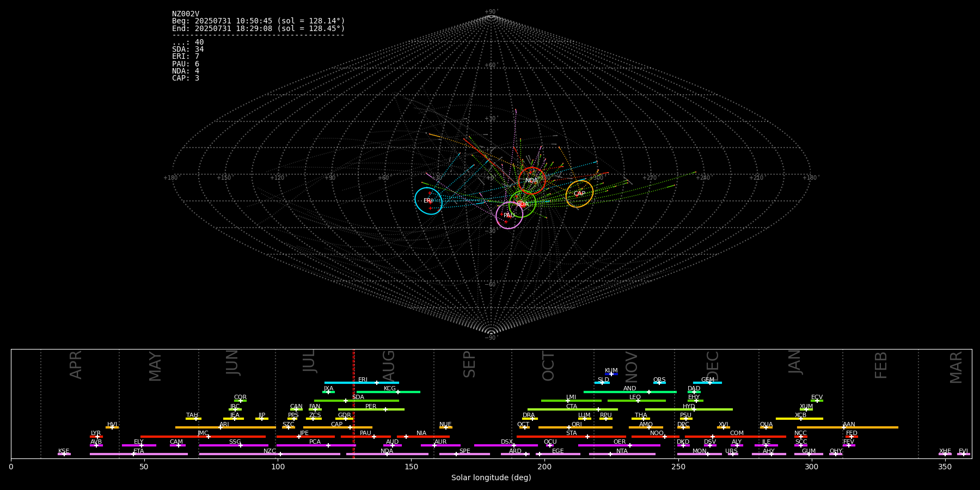Click the JUL month label on timeline
This screenshot has height=490, width=980.
click(x=309, y=360)
